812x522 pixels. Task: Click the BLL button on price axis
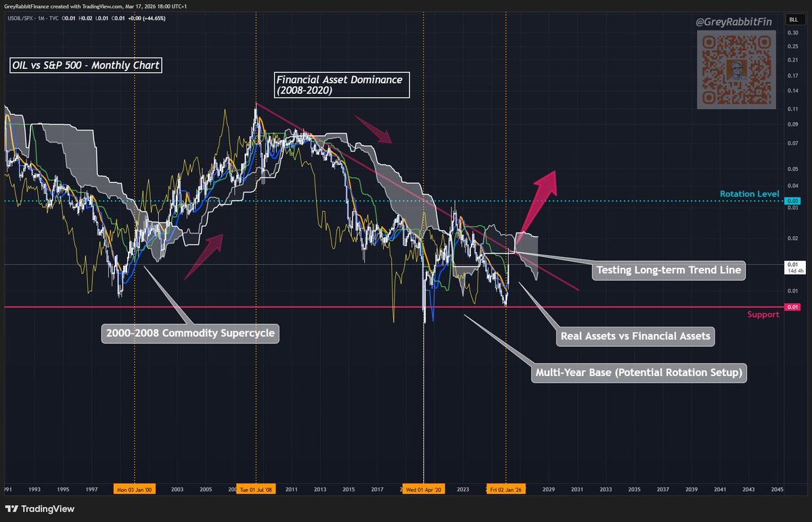tap(793, 21)
